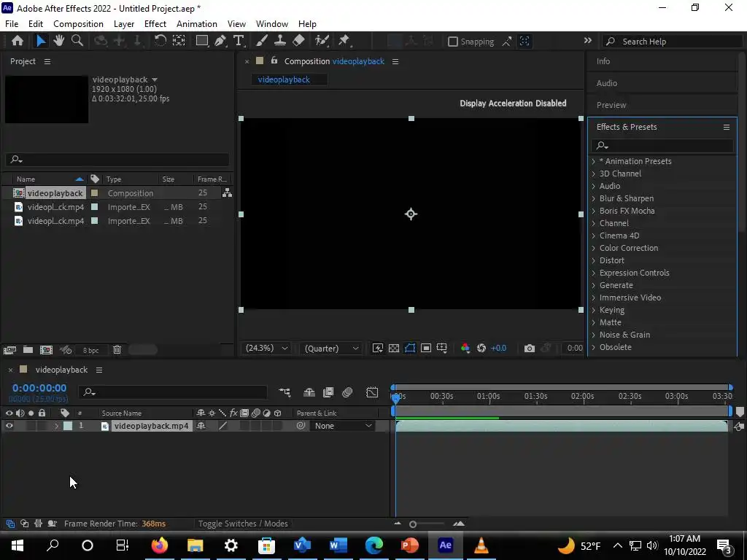The width and height of the screenshot is (747, 560).
Task: Click the Home icon in the toolbar
Action: click(18, 41)
